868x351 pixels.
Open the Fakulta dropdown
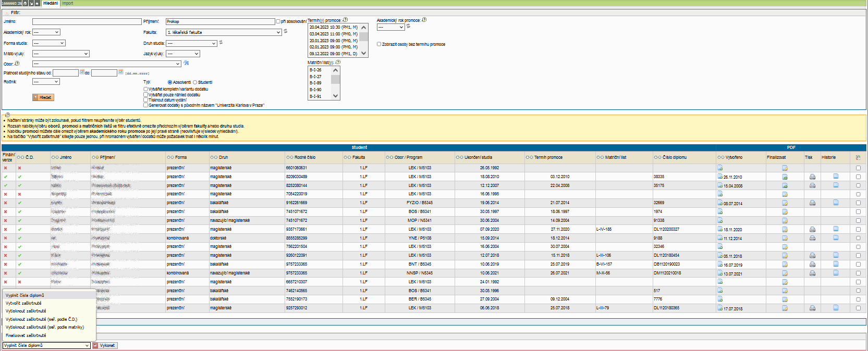tap(224, 32)
